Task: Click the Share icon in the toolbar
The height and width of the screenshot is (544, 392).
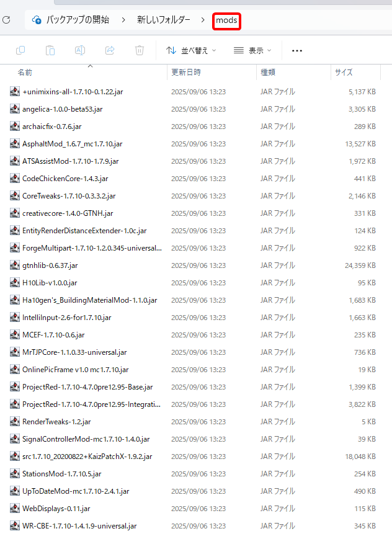Action: pyautogui.click(x=110, y=50)
